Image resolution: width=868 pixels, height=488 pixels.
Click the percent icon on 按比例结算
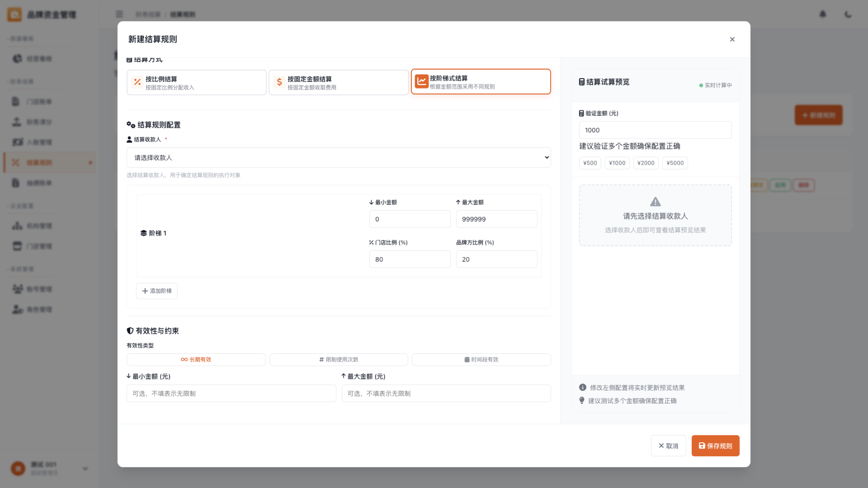pos(137,82)
